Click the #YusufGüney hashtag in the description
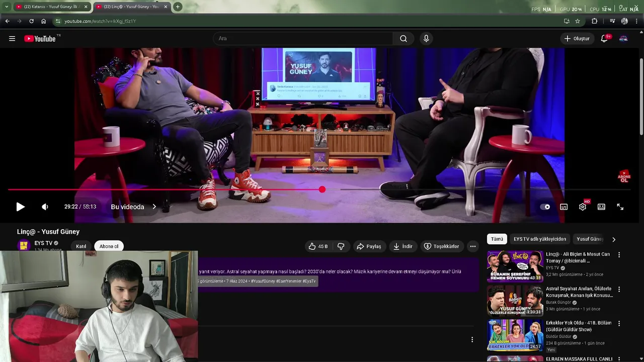The image size is (644, 362). tap(263, 281)
